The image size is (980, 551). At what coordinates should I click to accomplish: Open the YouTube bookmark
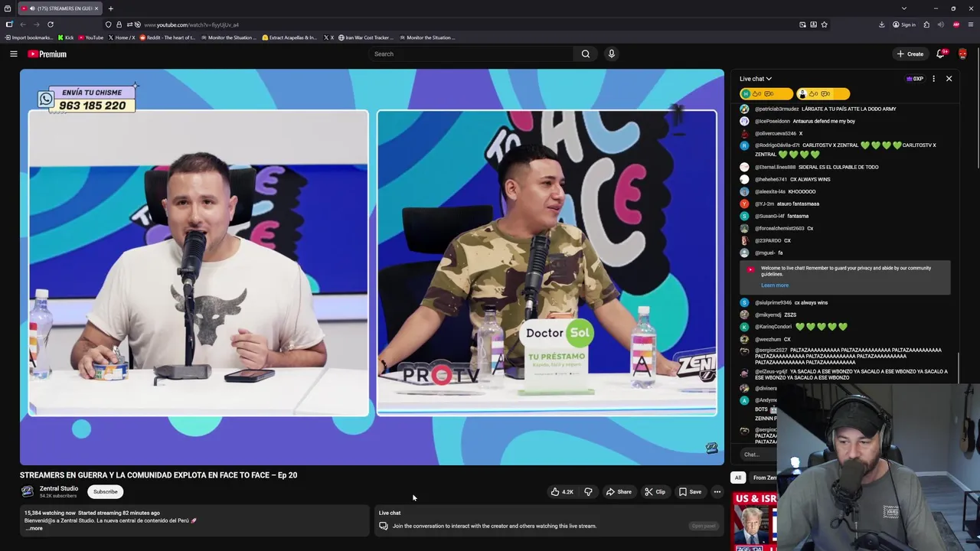click(91, 37)
